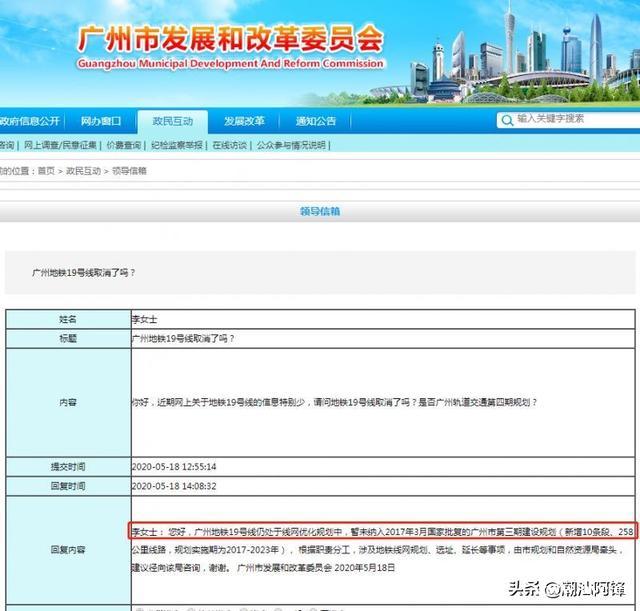The width and height of the screenshot is (640, 611).
Task: Click the reply time 2020-05-18 14:08:32
Action: (174, 486)
